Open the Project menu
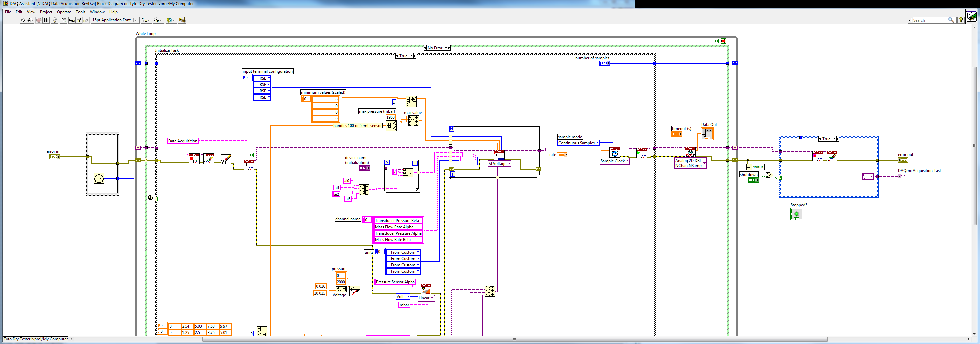Viewport: 980px width, 344px height. click(46, 12)
